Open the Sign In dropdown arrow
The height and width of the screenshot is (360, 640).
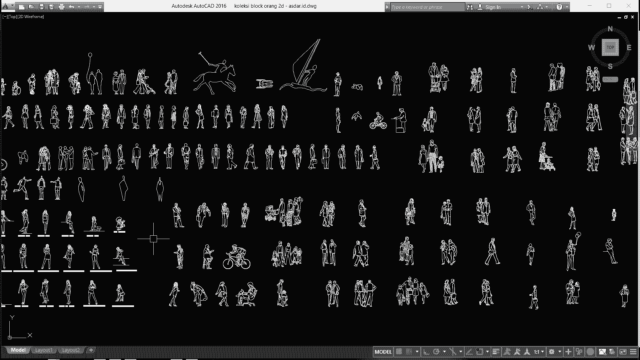pyautogui.click(x=522, y=7)
